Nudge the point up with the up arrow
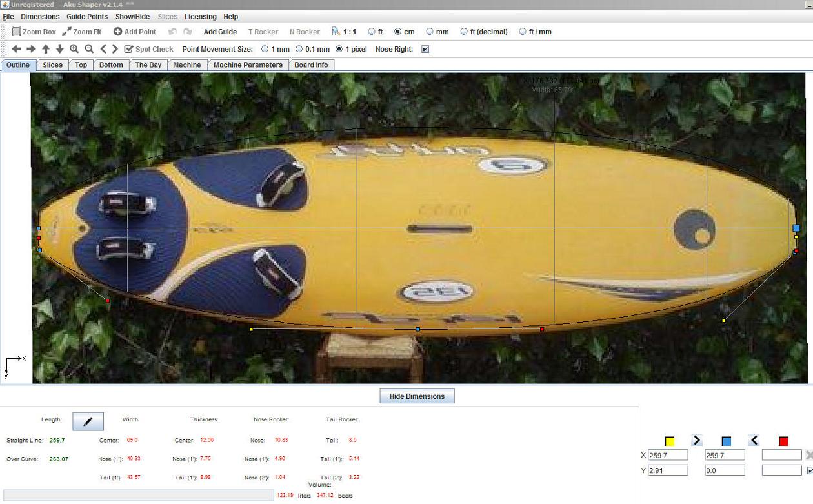This screenshot has height=504, width=813. coord(46,49)
